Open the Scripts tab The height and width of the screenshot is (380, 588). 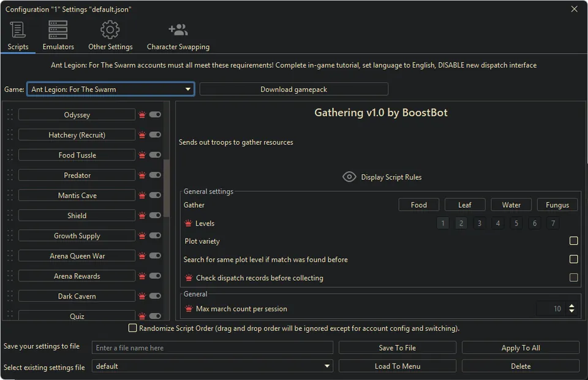click(x=18, y=36)
